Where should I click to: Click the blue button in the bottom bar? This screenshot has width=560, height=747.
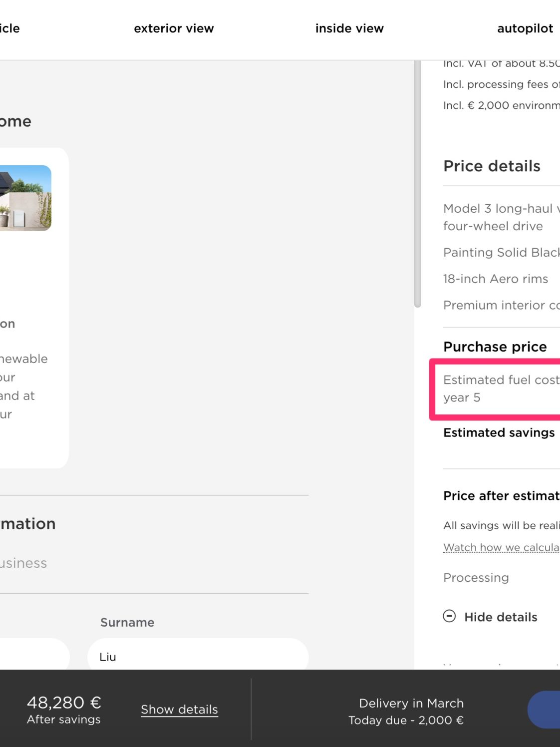[x=544, y=710]
